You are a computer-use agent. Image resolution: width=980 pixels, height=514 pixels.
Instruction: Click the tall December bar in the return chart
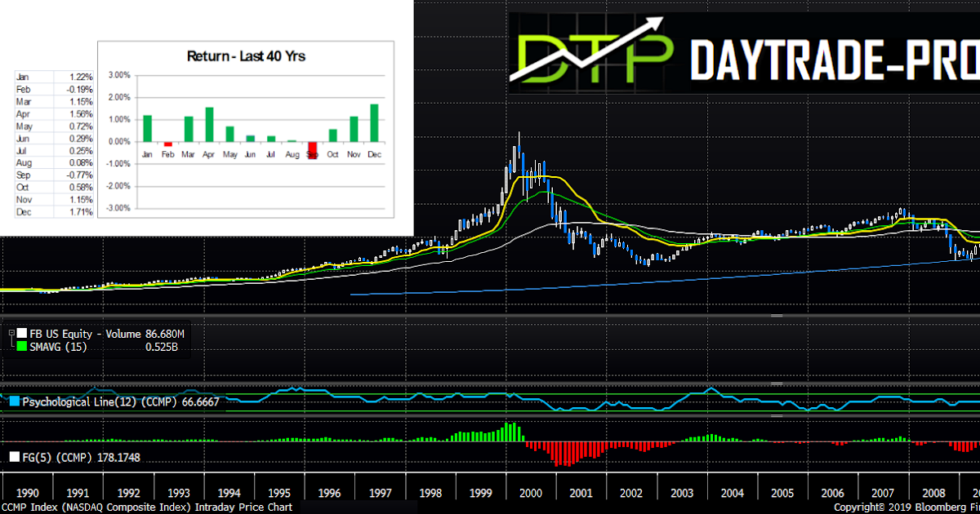pos(374,122)
